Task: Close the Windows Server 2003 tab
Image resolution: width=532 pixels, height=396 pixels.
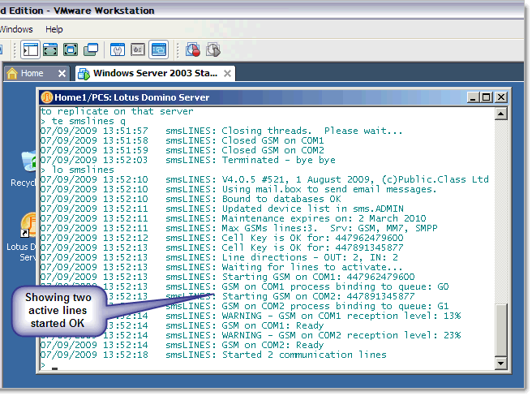Action: pos(227,73)
